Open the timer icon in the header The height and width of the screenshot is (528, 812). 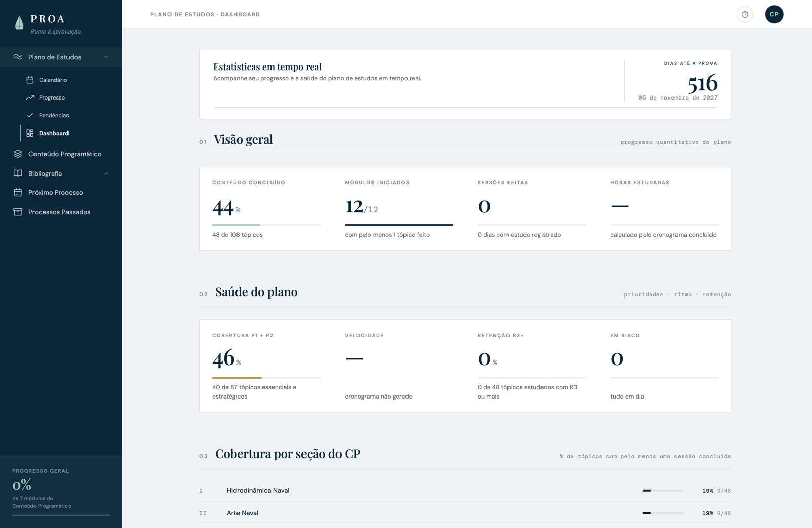click(745, 14)
